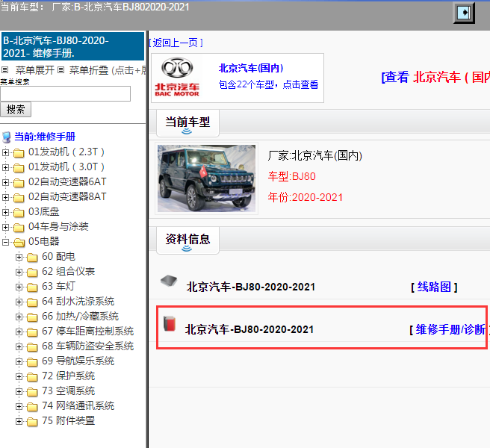Click the BAIC Motor logo
The width and height of the screenshot is (490, 448).
177,77
